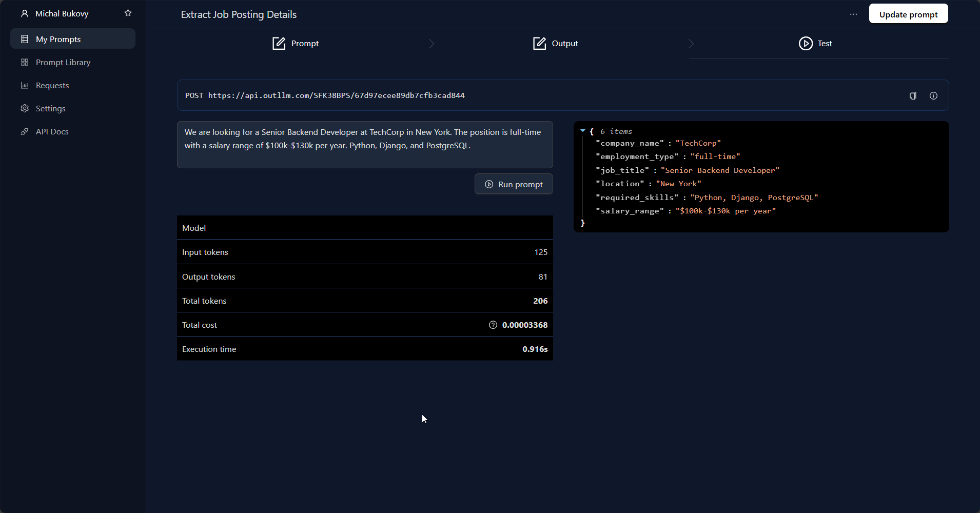Screen dimensions: 980x513
Task: Click inside the job posting test input
Action: click(365, 145)
